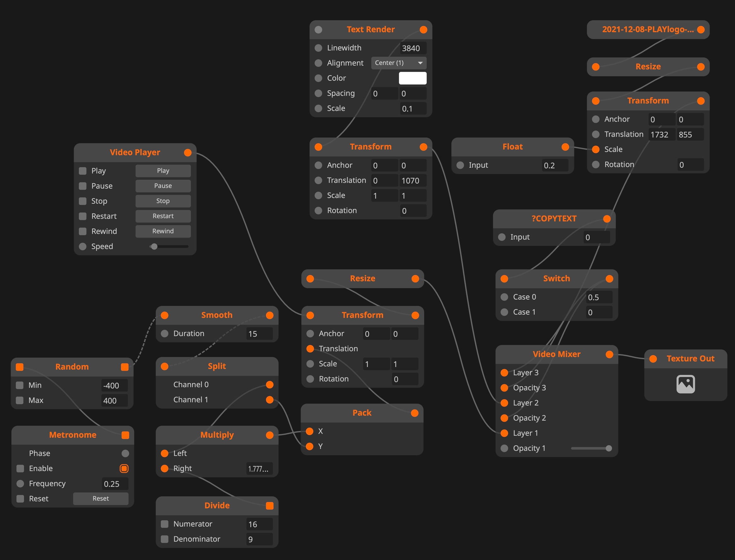Click the Texture Out image preview icon
This screenshot has width=735, height=560.
coord(685,384)
